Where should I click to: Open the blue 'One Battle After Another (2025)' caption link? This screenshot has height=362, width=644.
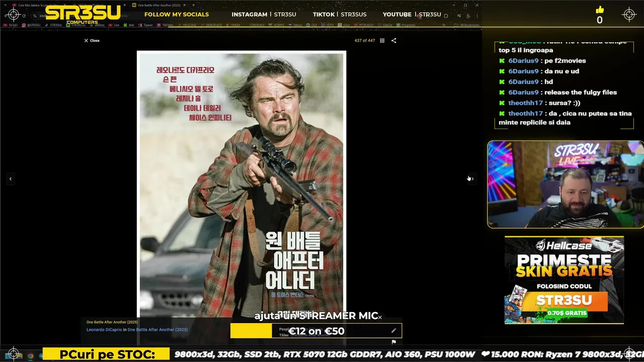tap(157, 330)
